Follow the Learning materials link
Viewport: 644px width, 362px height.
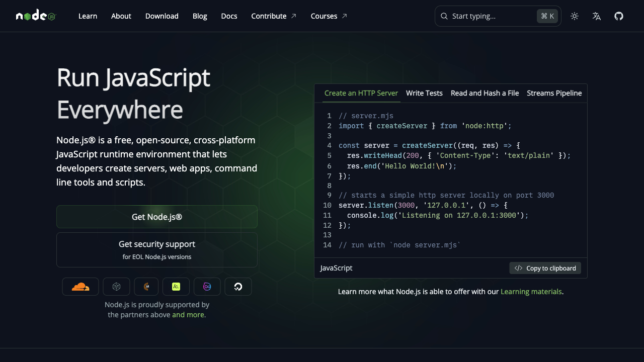pyautogui.click(x=531, y=292)
